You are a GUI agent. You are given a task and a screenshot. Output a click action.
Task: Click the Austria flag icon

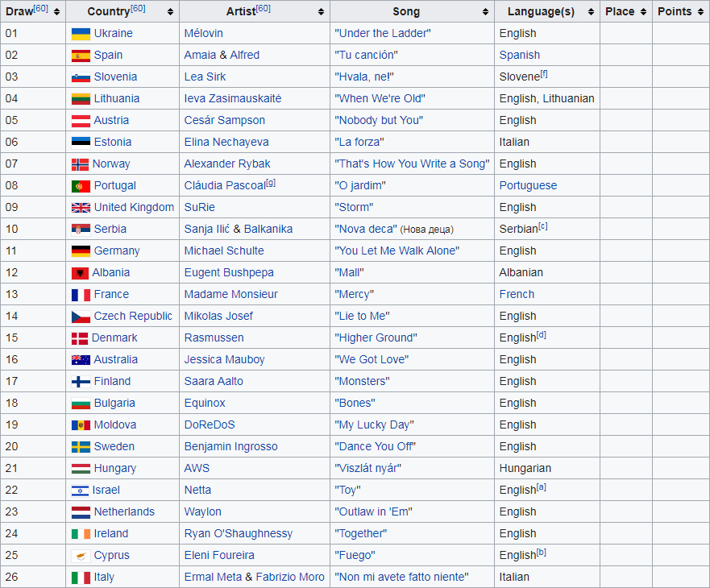point(81,120)
